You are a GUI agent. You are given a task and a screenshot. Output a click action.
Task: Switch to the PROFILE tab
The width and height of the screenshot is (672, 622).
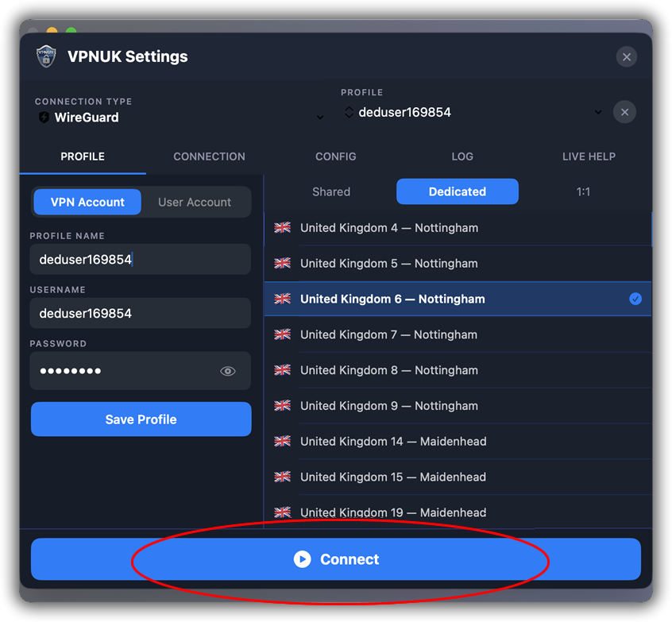pyautogui.click(x=83, y=157)
